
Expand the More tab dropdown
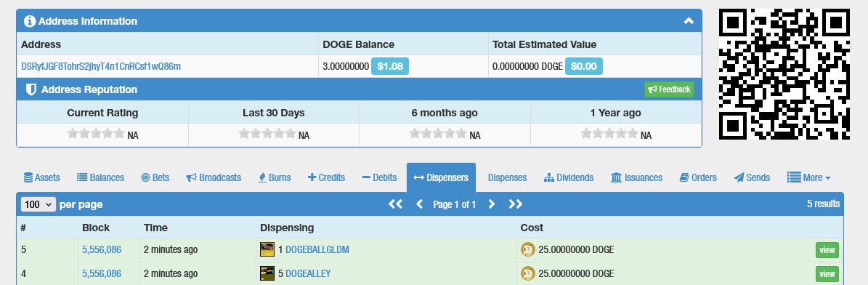point(808,177)
